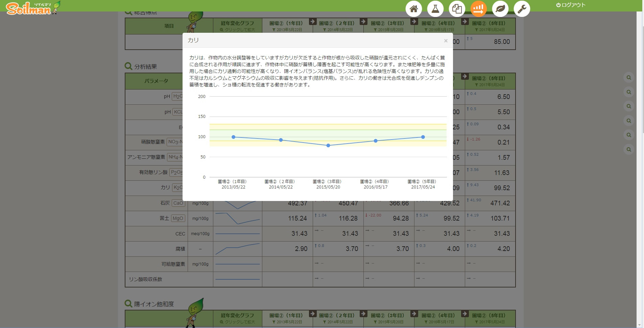Click the 115.24 value in 苦土 row
This screenshot has height=328, width=644.
(297, 219)
